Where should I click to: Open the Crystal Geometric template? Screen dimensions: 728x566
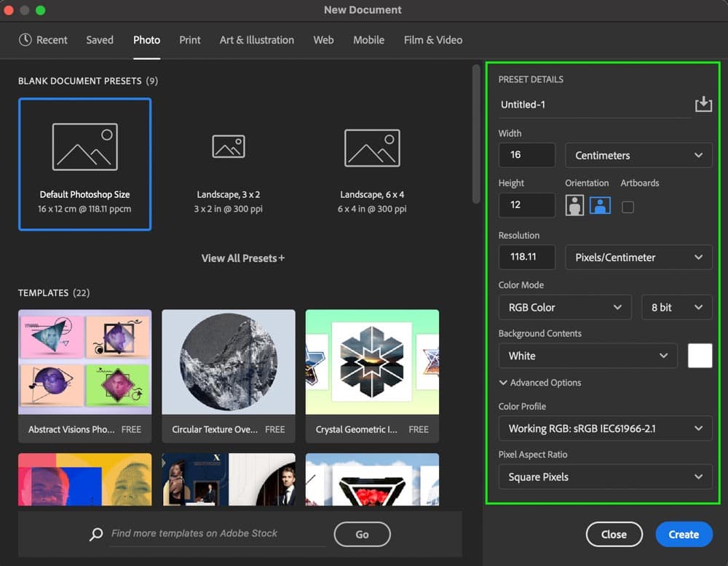click(372, 376)
